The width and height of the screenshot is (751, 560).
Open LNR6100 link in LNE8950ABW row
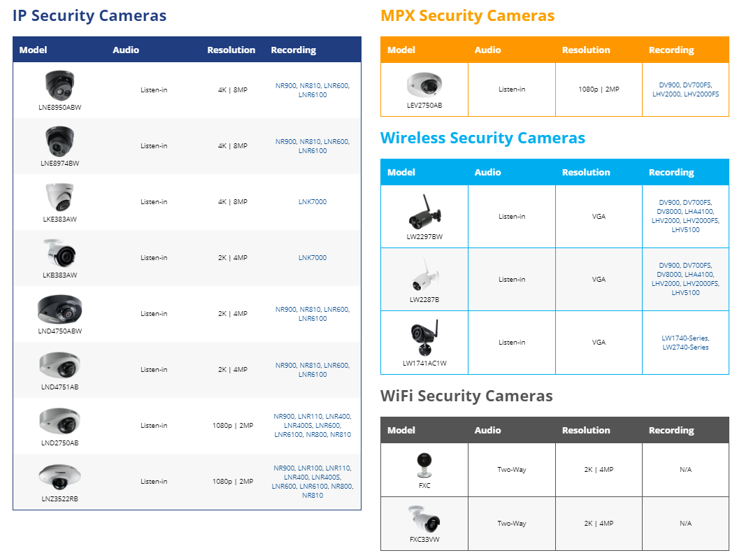tap(313, 95)
